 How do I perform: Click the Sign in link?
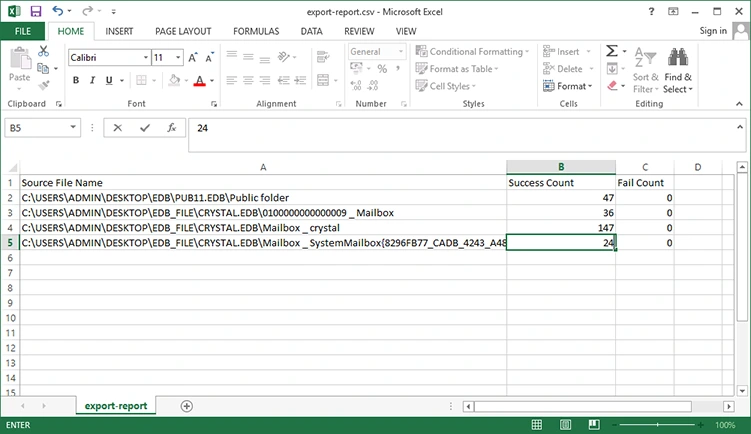(713, 31)
